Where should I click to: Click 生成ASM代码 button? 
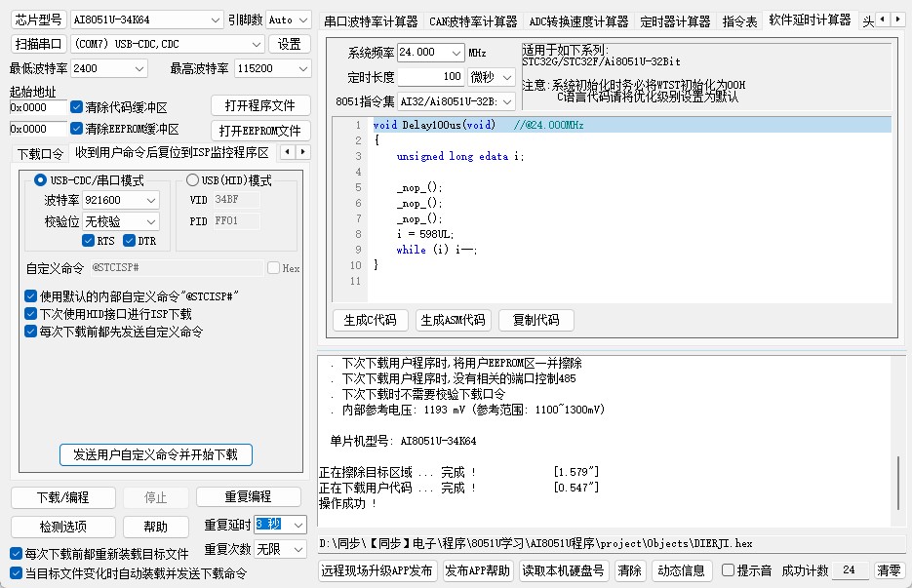pos(454,320)
